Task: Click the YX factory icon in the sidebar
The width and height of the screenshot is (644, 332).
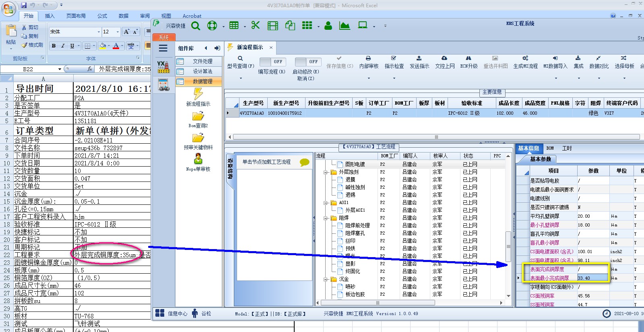Action: (163, 67)
